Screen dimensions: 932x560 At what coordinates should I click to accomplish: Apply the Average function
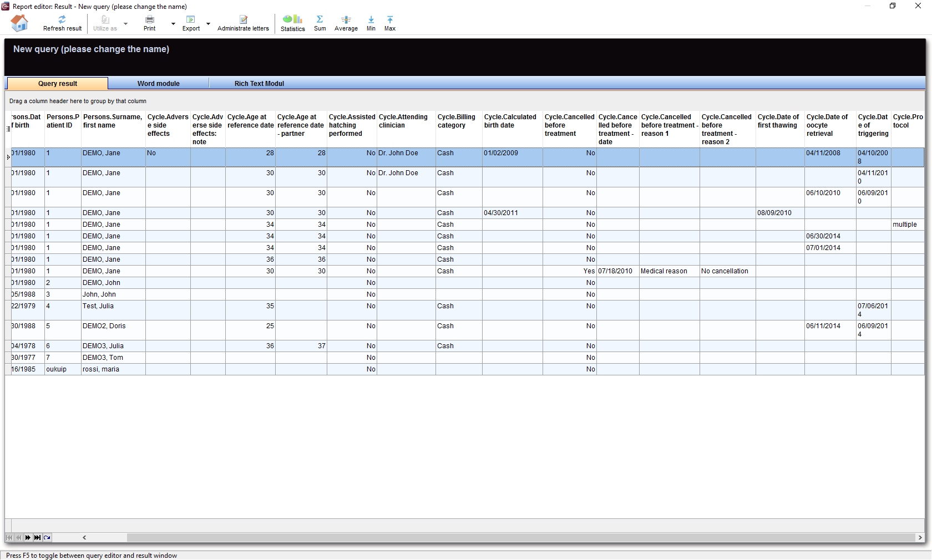346,23
